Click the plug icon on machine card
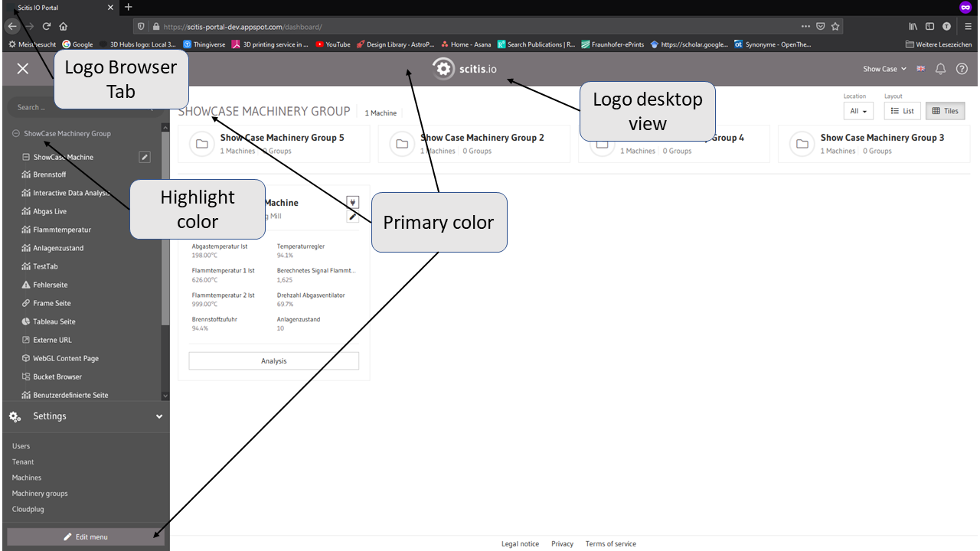980x551 pixels. point(352,202)
